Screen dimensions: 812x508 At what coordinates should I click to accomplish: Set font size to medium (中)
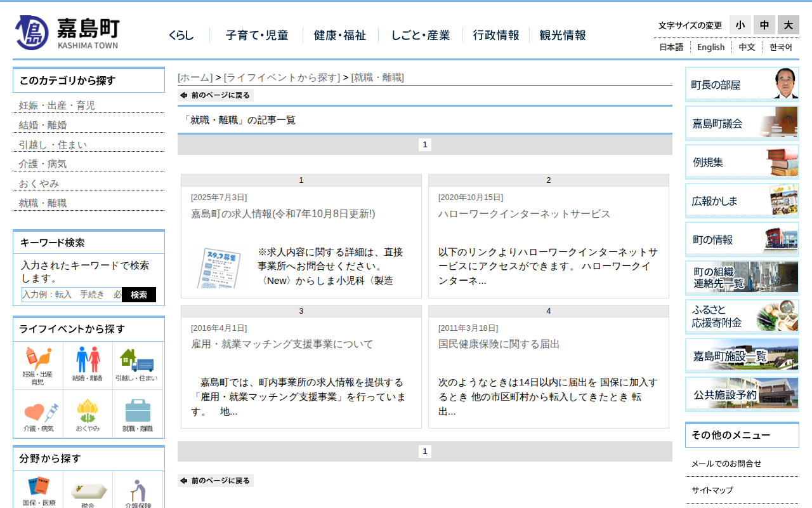point(764,25)
